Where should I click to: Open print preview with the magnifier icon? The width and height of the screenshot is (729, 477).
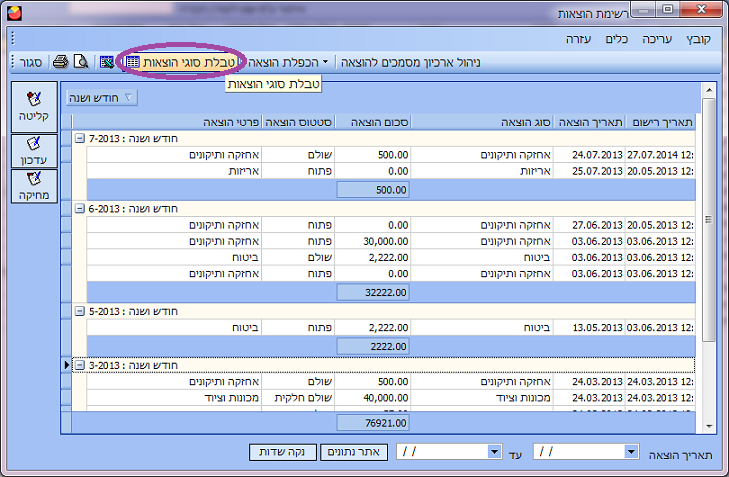click(80, 63)
